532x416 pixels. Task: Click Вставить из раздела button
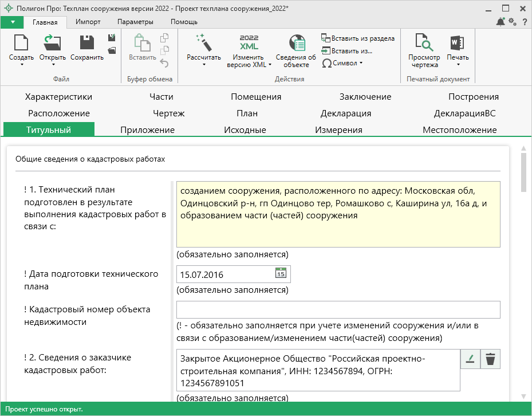point(358,38)
